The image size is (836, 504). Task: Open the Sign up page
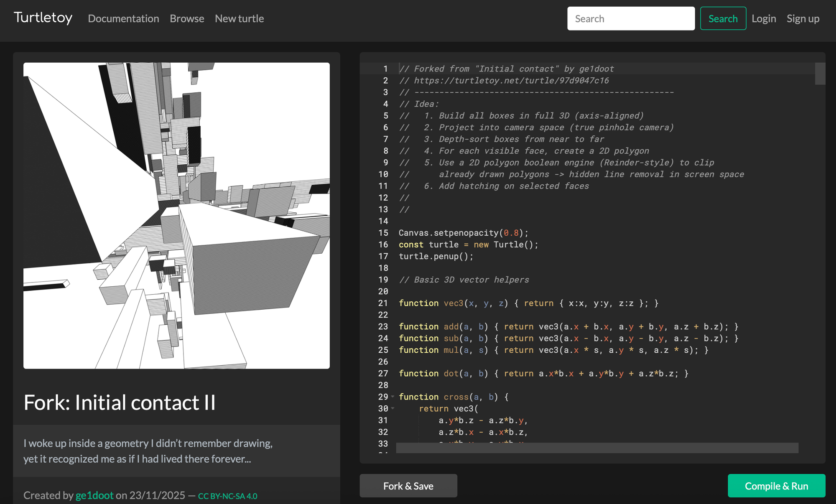(x=803, y=18)
